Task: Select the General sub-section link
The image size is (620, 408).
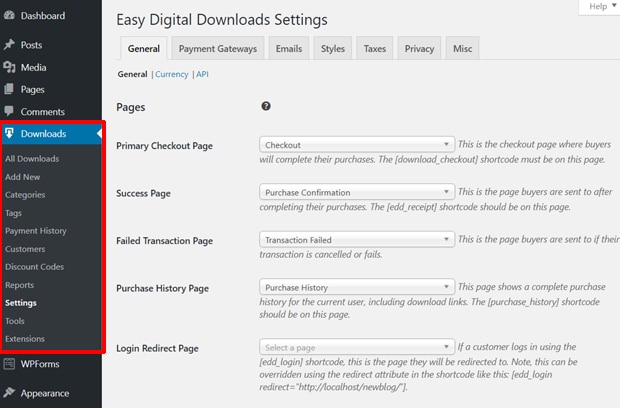Action: 132,74
